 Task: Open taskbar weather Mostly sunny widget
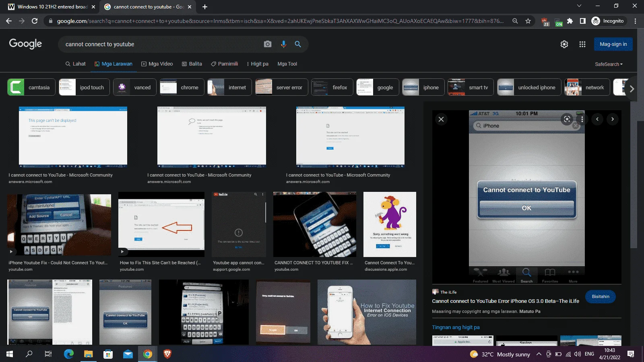click(500, 354)
